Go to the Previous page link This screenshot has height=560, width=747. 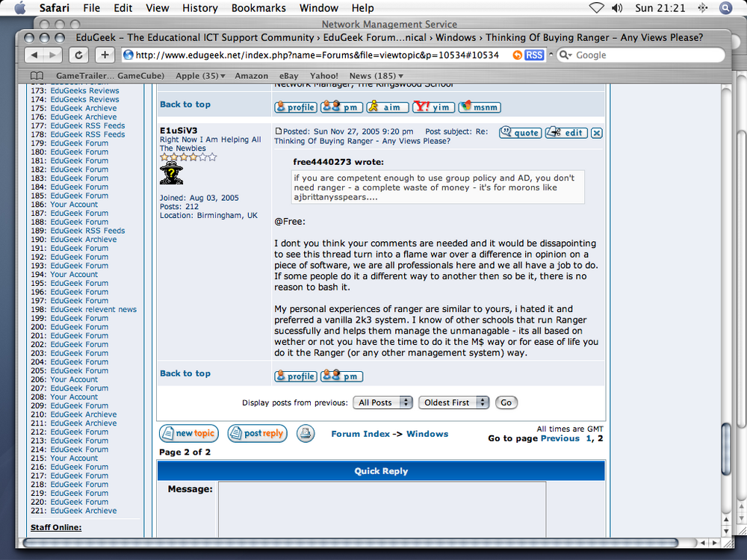tap(560, 438)
